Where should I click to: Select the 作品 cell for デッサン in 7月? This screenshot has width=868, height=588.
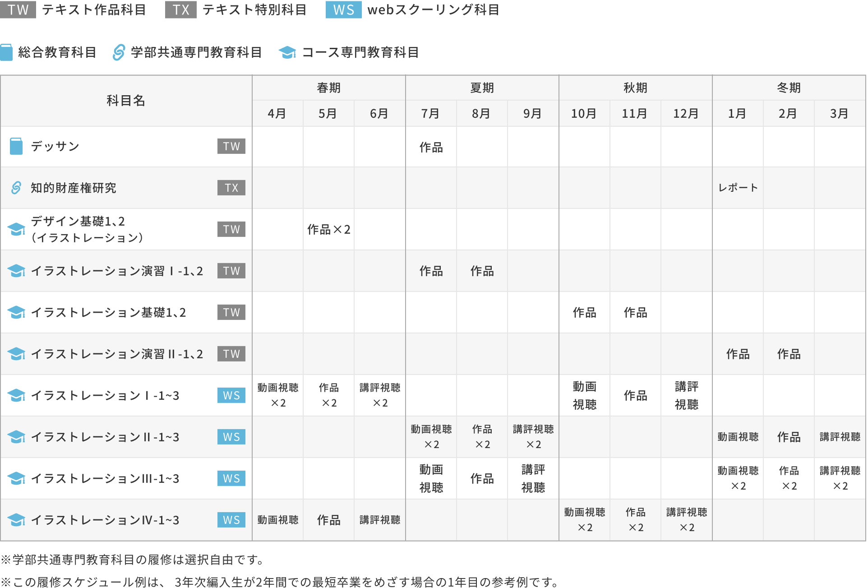pyautogui.click(x=431, y=146)
